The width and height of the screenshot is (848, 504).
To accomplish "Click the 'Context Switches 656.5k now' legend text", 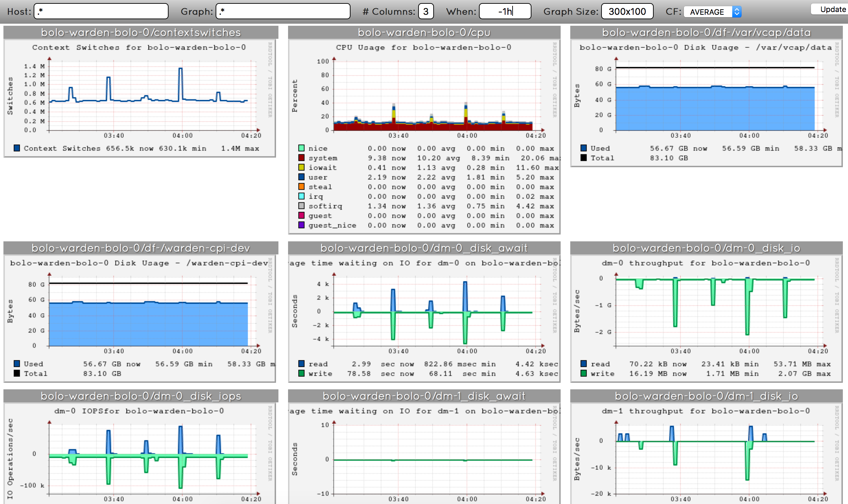I will pos(89,148).
